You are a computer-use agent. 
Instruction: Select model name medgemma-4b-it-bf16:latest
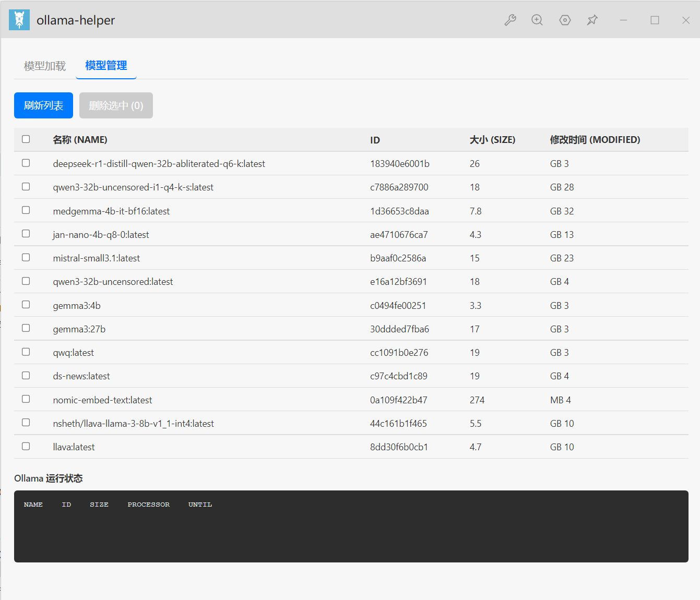coord(111,211)
